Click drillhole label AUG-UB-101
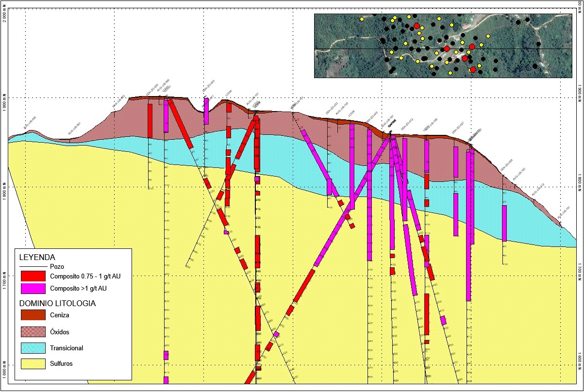The image size is (584, 392). pos(252,98)
